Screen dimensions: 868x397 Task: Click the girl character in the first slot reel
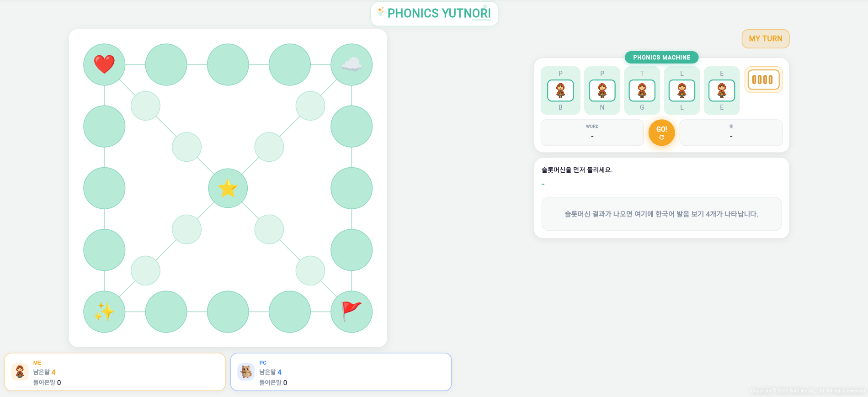click(x=560, y=90)
